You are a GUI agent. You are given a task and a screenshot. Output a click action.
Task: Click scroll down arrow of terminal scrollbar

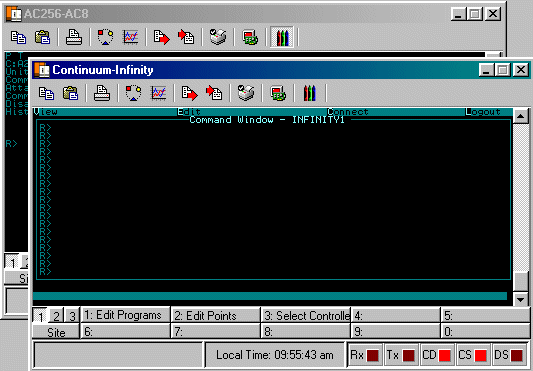pyautogui.click(x=520, y=300)
